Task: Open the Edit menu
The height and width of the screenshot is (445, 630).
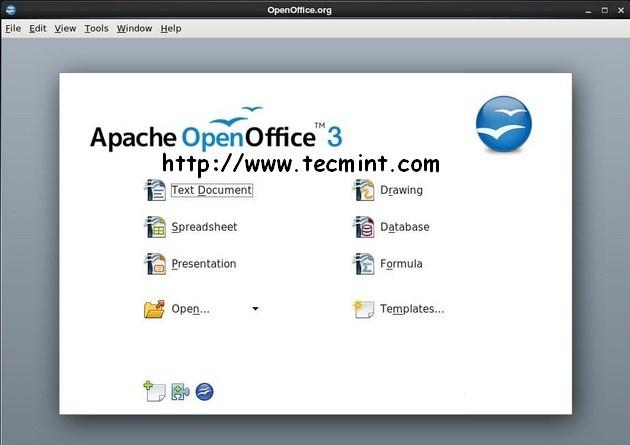Action: coord(38,28)
